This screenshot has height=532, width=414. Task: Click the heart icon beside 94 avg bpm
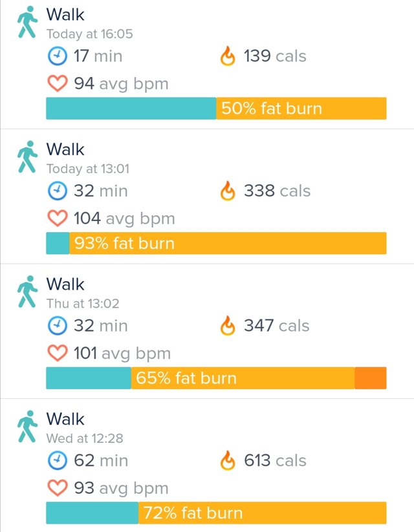click(58, 83)
